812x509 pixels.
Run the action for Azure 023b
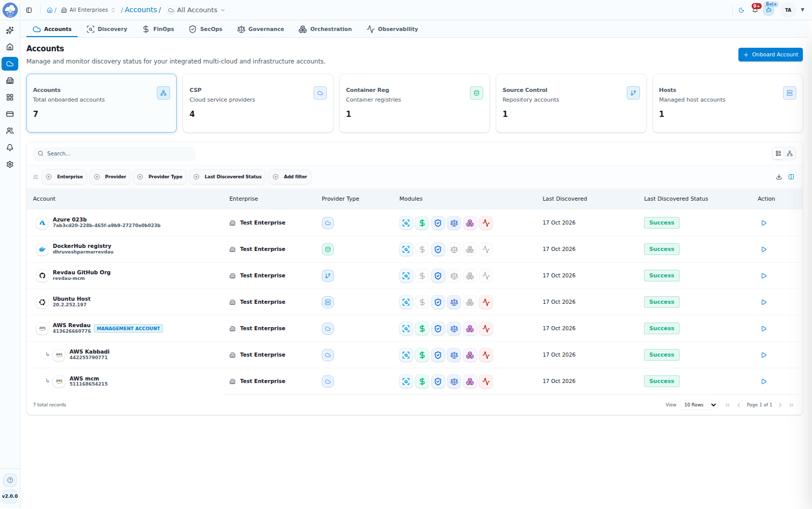click(x=764, y=223)
